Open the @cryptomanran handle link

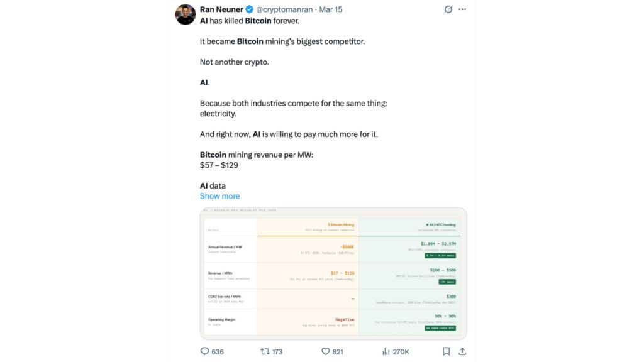pos(283,9)
